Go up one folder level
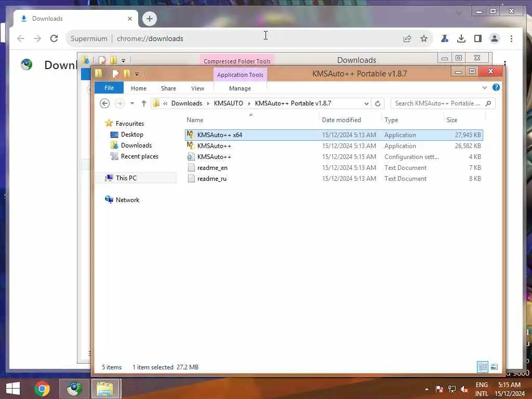This screenshot has height=399, width=532. (x=144, y=103)
